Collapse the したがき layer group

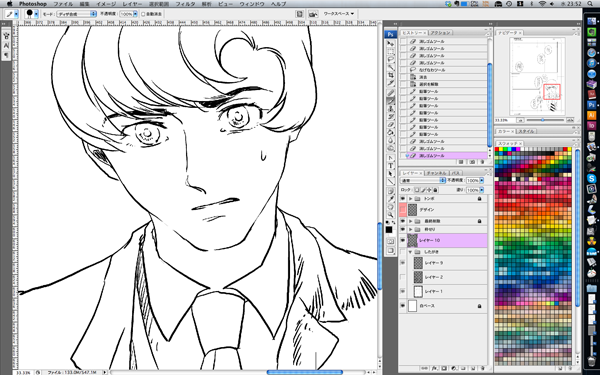point(411,252)
